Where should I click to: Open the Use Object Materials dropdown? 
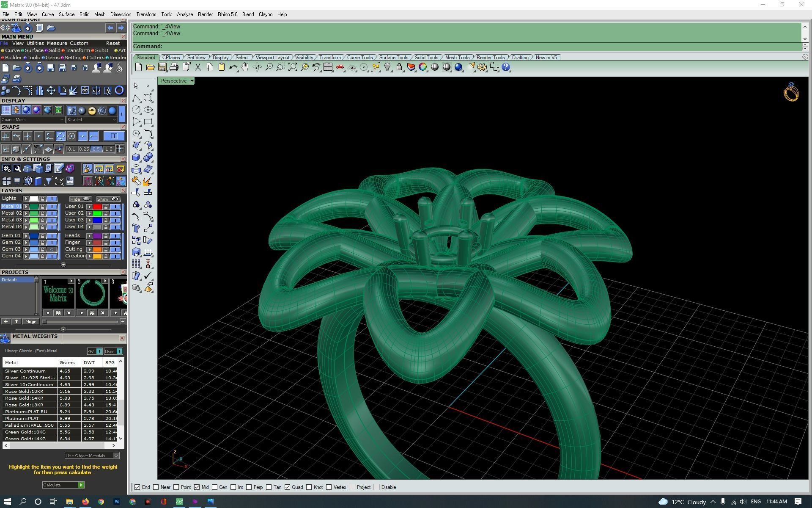point(92,456)
